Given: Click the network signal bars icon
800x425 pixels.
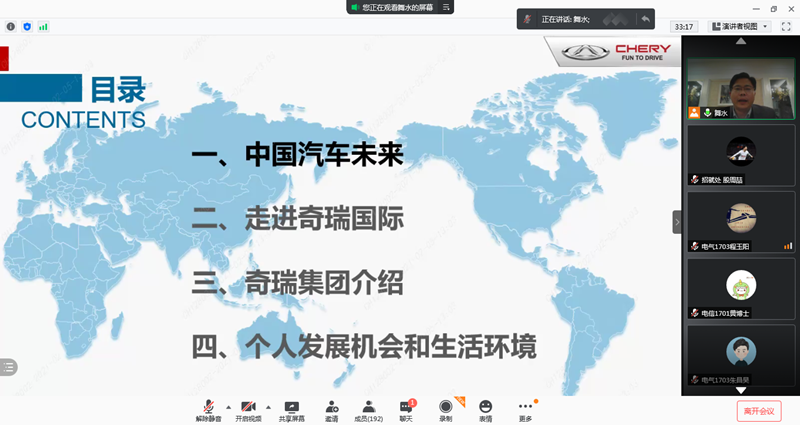Looking at the screenshot, I should tap(43, 26).
